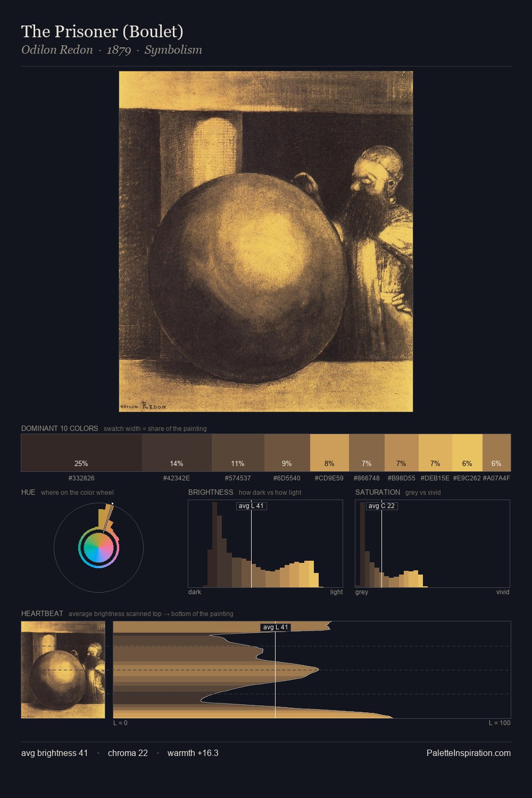This screenshot has height=798, width=532.
Task: Click the heartbeat 'avg L 41' marker label
Action: point(276,627)
